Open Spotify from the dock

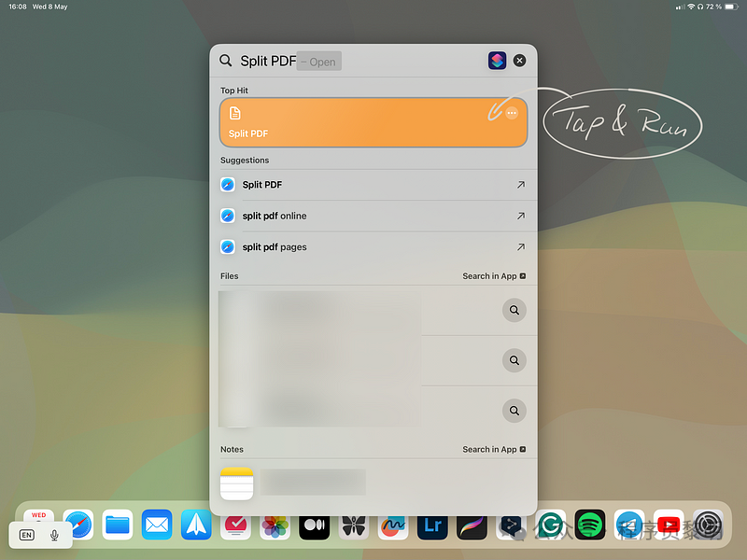tap(590, 525)
